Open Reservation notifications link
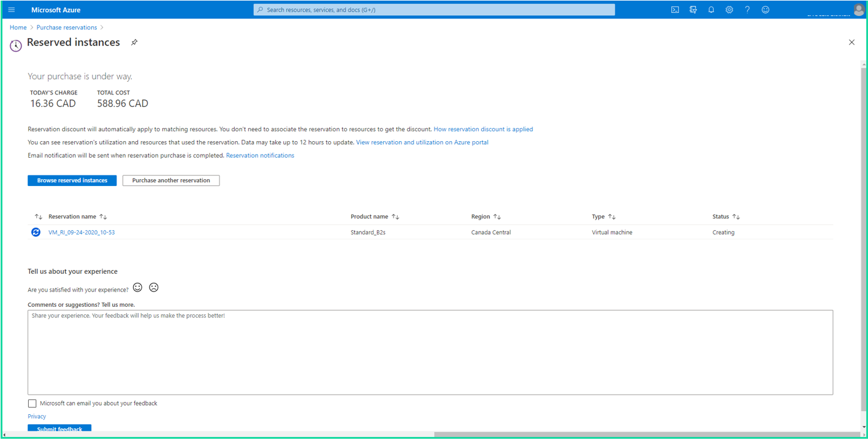The width and height of the screenshot is (868, 440). [x=260, y=155]
